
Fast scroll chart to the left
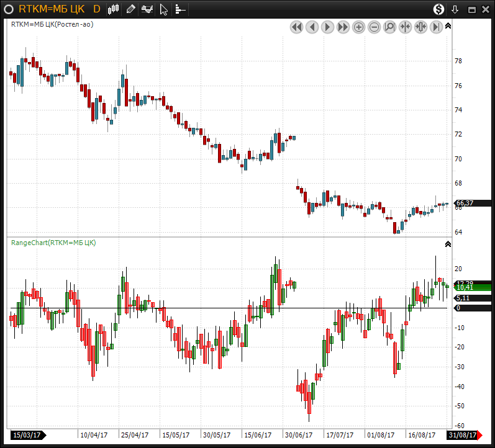[296, 27]
